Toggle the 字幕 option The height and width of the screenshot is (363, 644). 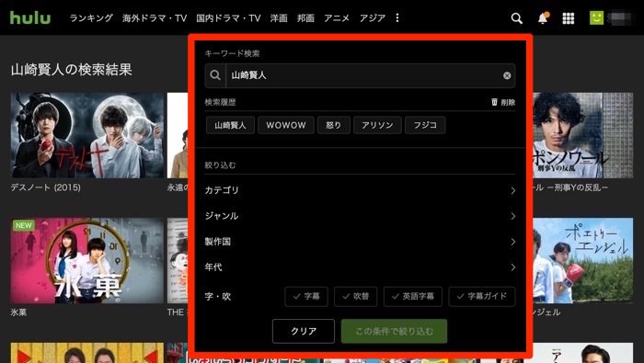(306, 297)
